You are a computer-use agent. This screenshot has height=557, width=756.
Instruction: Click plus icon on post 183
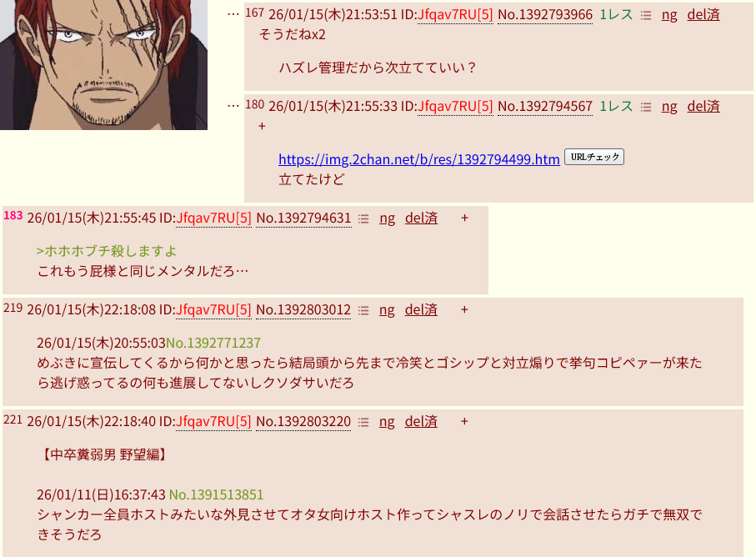[x=464, y=218]
